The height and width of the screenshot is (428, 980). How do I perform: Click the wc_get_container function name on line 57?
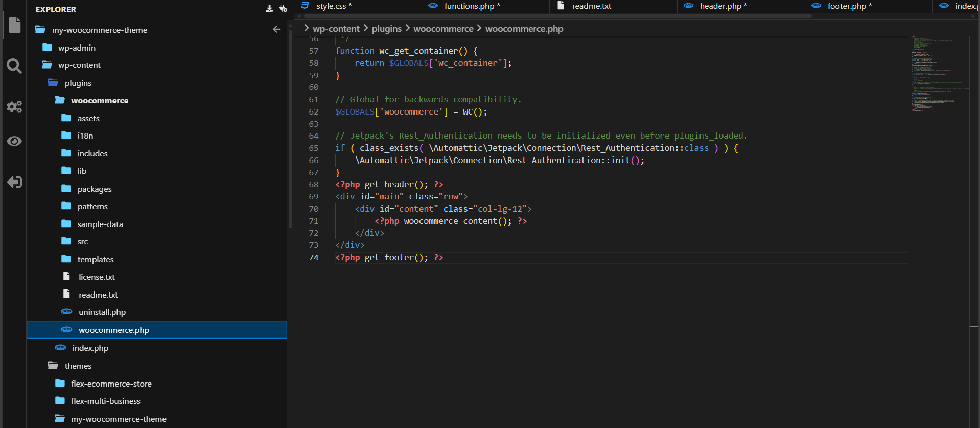418,51
